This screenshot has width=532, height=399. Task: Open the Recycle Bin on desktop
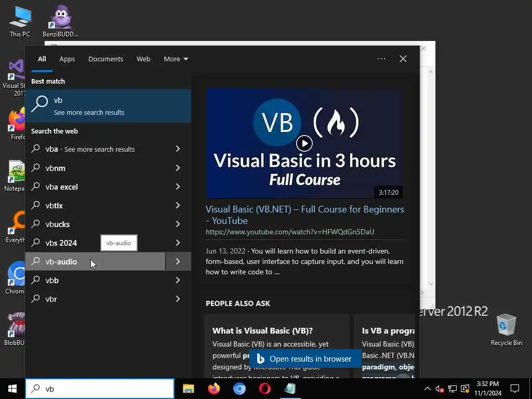(506, 330)
